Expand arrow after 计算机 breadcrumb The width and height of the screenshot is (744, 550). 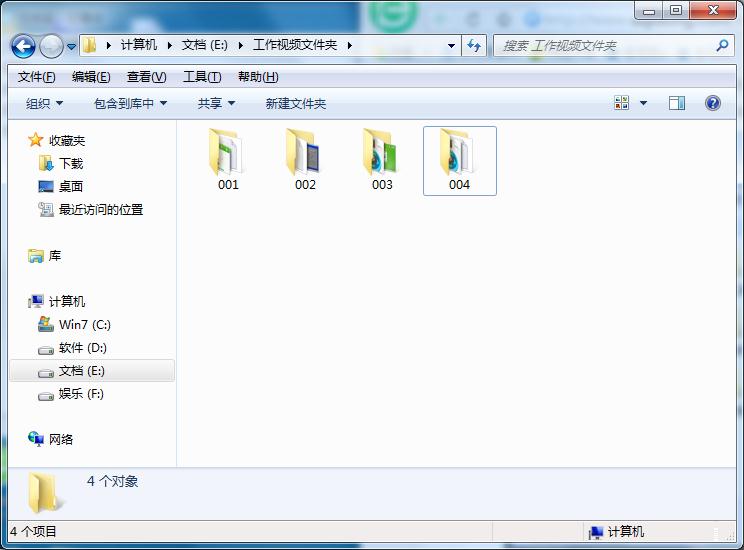tap(169, 46)
